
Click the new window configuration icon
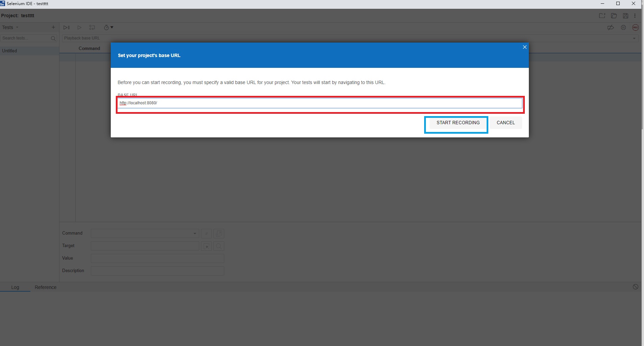tap(219, 234)
